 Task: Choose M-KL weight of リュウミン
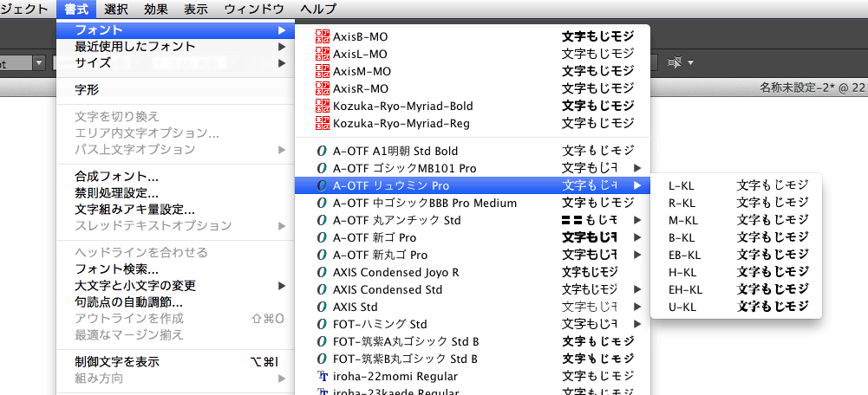[x=736, y=220]
